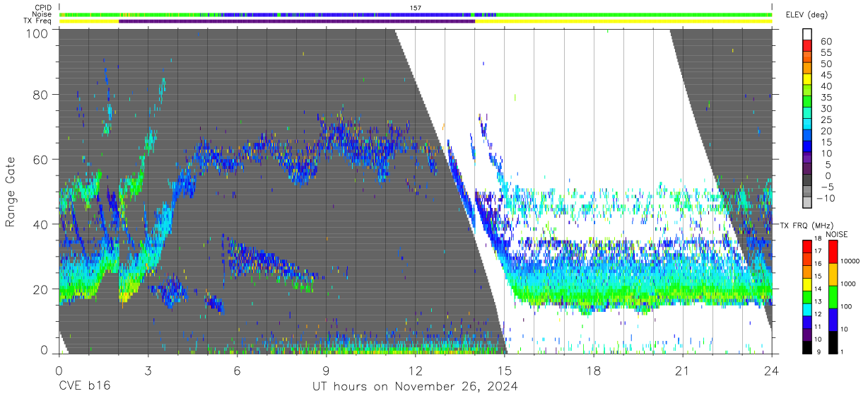Click the NOISE legend title
The image size is (868, 401).
(x=837, y=234)
